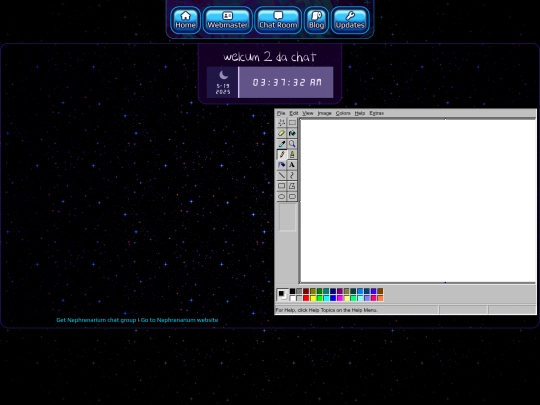Open the Blog navigation button
540x405 pixels.
316,20
